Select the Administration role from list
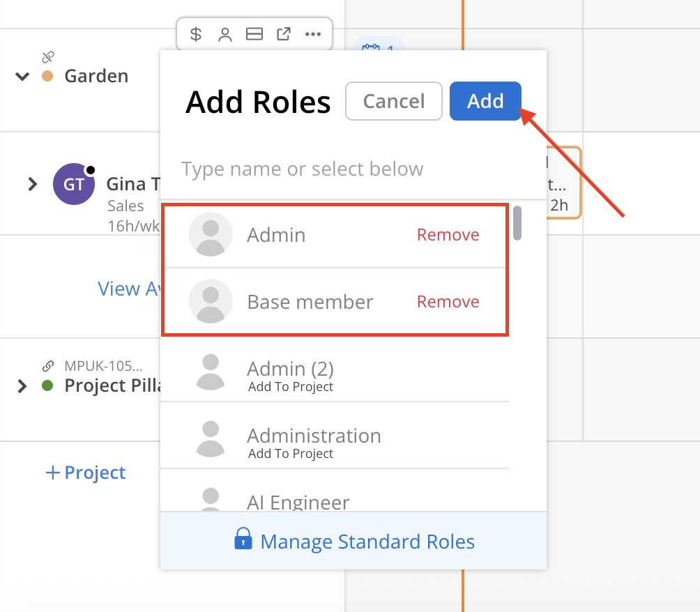Screen dimensions: 700x612 [x=314, y=442]
